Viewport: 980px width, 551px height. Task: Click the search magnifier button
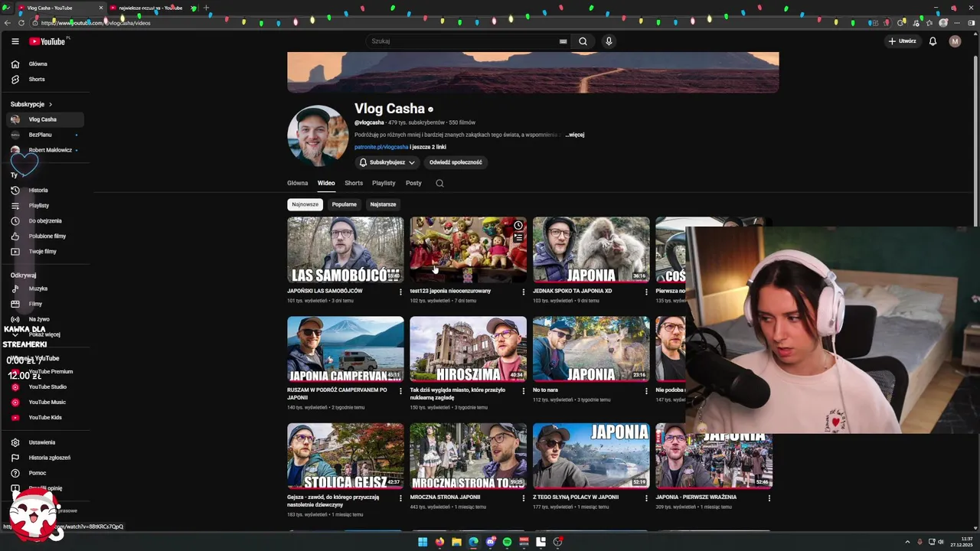[x=583, y=41]
